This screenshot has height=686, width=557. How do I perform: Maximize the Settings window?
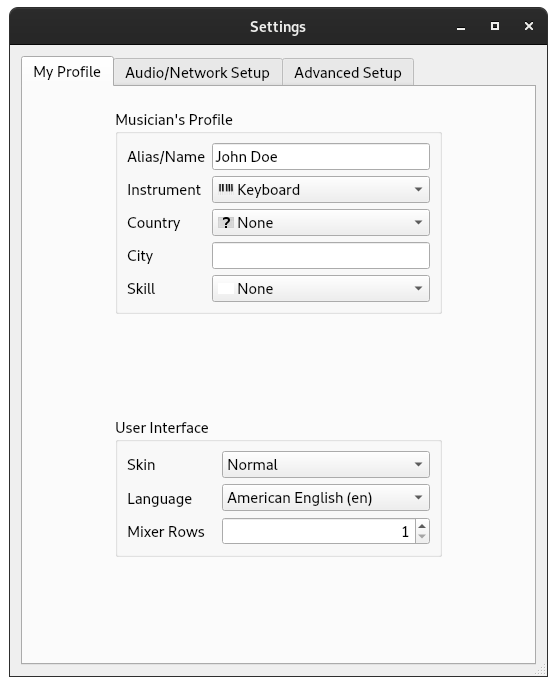[x=495, y=26]
